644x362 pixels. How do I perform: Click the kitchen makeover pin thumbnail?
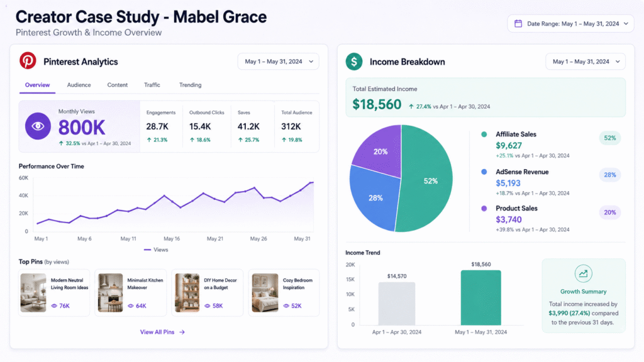pyautogui.click(x=110, y=293)
